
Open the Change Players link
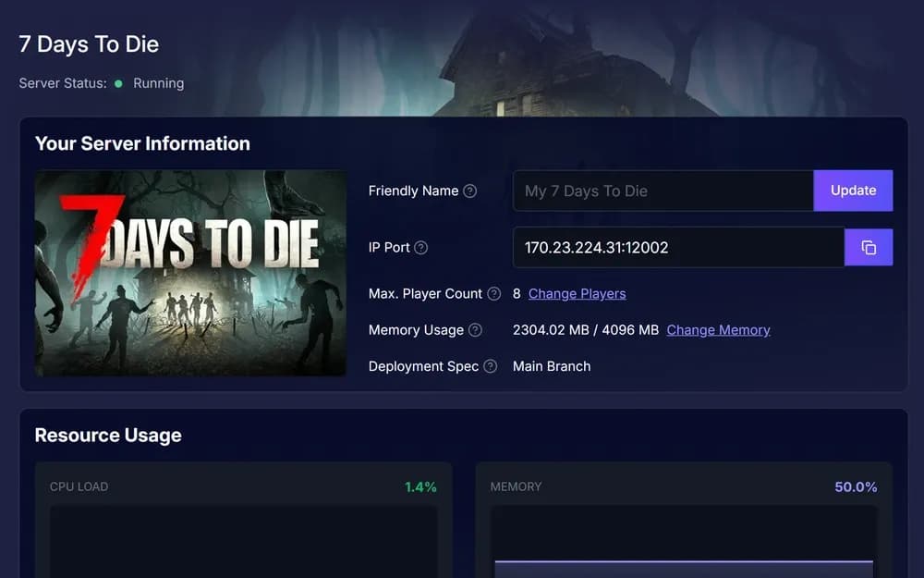pyautogui.click(x=577, y=294)
